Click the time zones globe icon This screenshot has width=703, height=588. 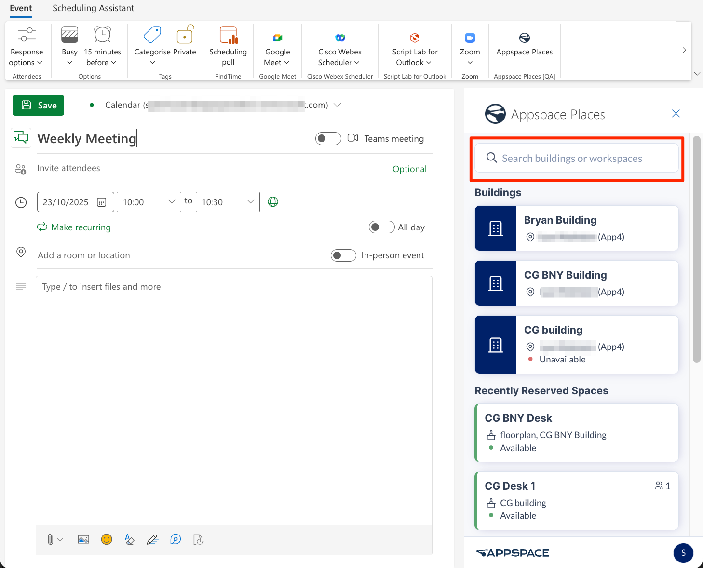click(x=273, y=202)
